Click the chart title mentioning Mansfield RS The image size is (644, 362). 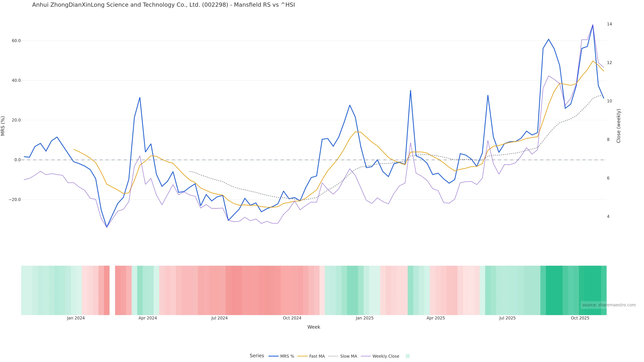164,5
